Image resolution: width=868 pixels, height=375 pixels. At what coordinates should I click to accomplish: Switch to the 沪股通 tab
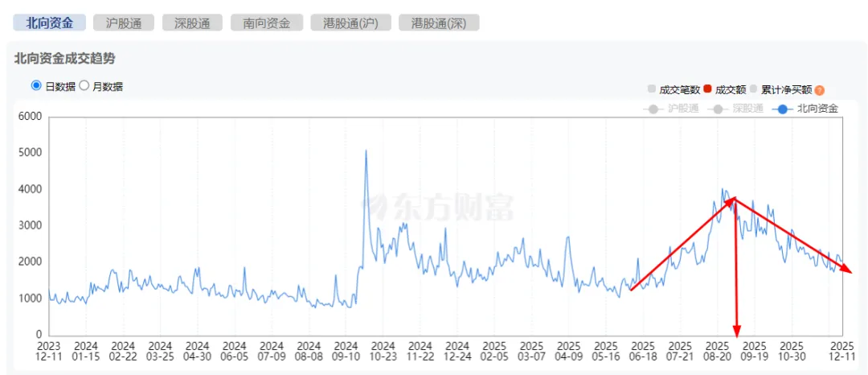[124, 23]
